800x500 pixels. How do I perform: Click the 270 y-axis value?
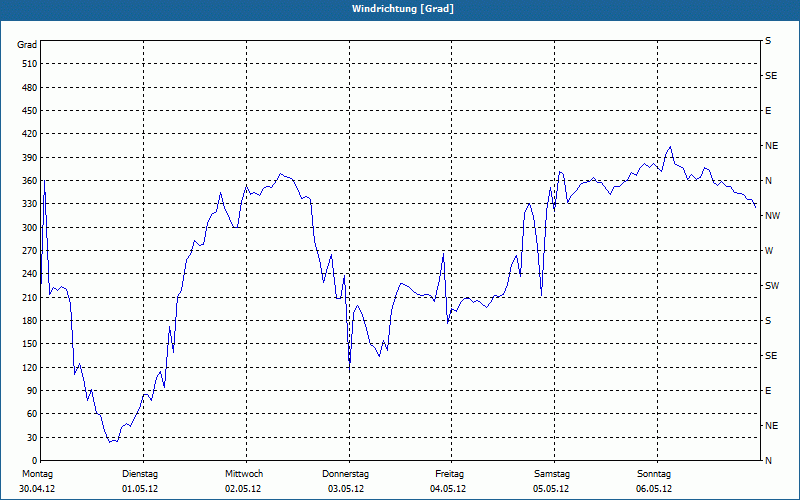tap(30, 251)
